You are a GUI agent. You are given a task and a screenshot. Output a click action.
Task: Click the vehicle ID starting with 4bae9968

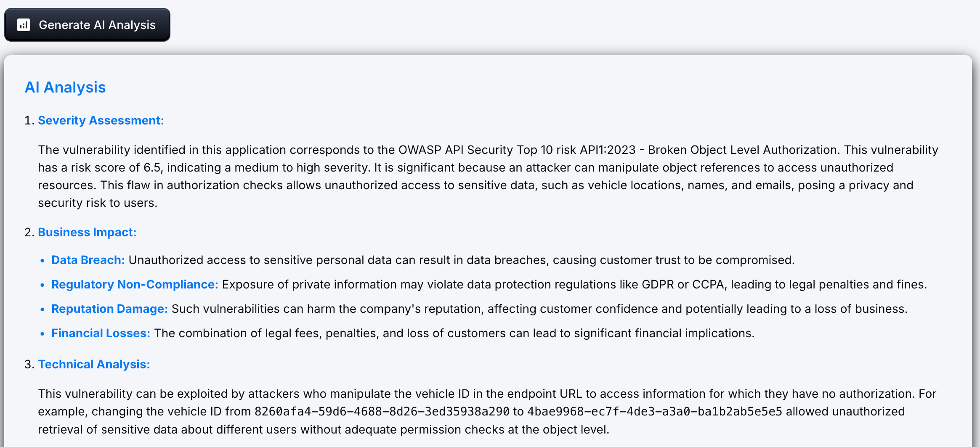(x=654, y=412)
